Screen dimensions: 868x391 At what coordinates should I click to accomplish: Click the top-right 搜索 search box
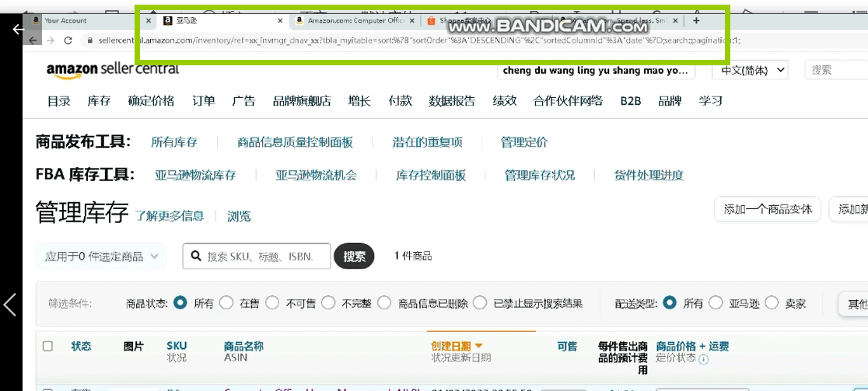(836, 70)
